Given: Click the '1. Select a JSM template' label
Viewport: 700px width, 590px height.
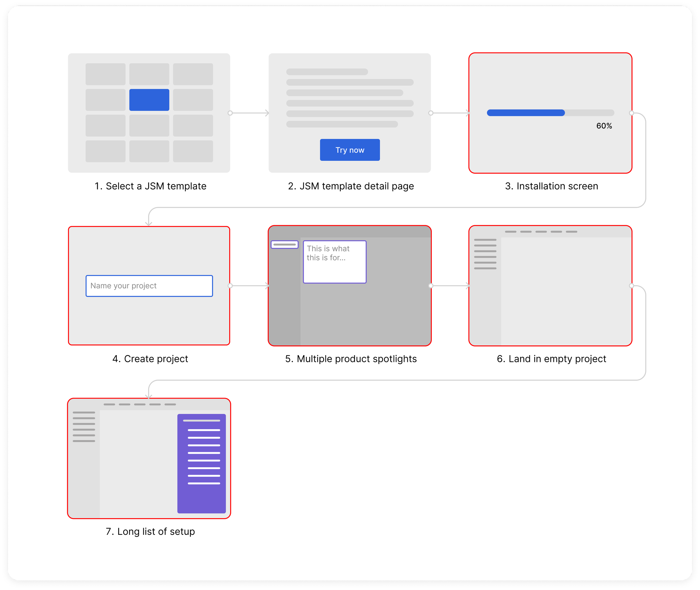Looking at the screenshot, I should click(150, 186).
